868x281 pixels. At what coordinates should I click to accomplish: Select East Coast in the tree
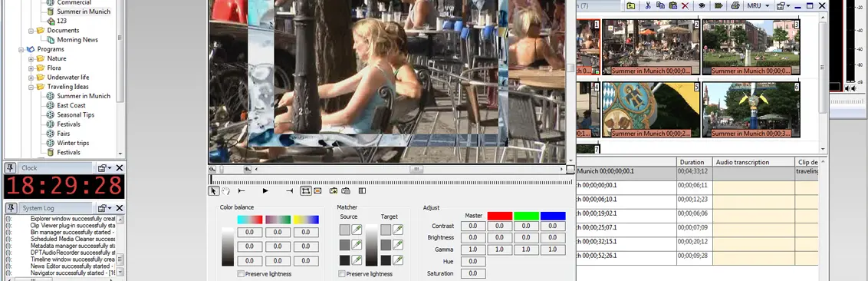click(71, 105)
